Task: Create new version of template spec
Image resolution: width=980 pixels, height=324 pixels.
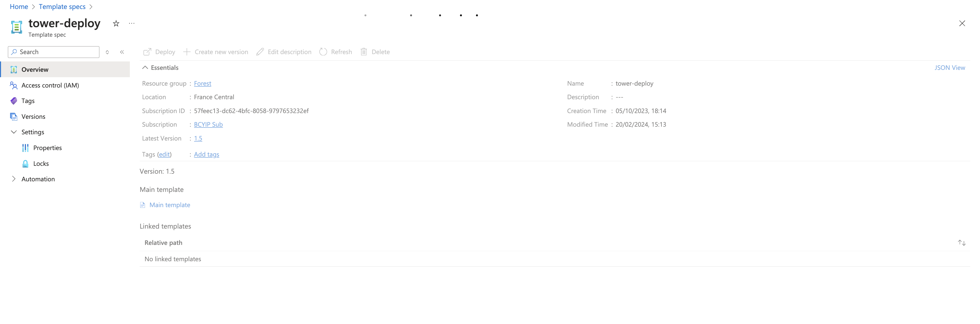Action: 215,52
